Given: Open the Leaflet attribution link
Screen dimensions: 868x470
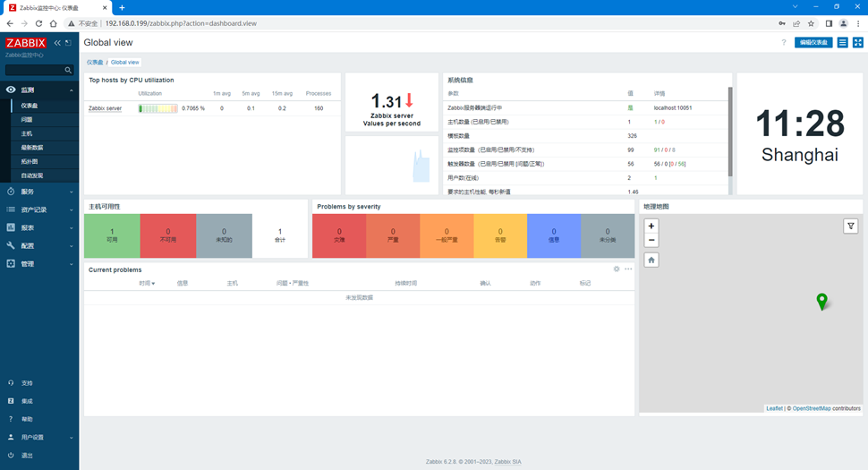Looking at the screenshot, I should click(x=774, y=408).
